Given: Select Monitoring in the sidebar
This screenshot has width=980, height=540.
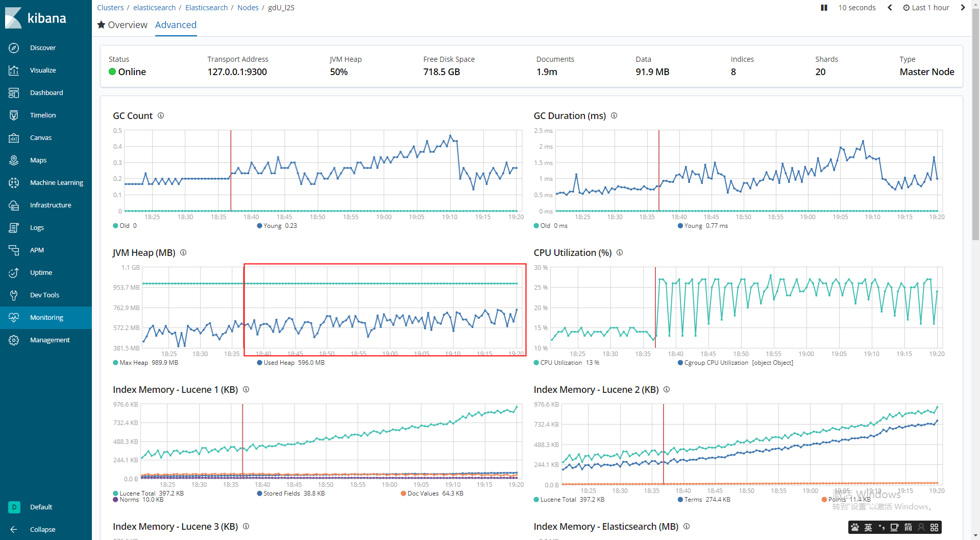Looking at the screenshot, I should 46,317.
